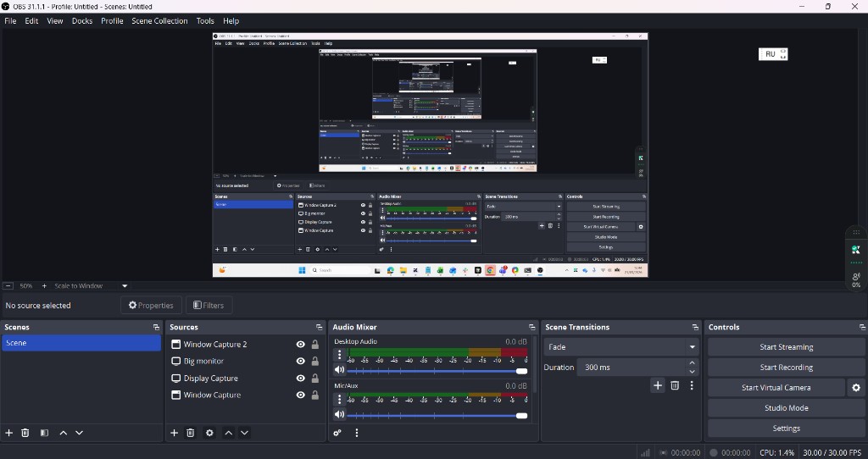868x459 pixels.
Task: Open transition properties three-dot menu
Action: 692,385
